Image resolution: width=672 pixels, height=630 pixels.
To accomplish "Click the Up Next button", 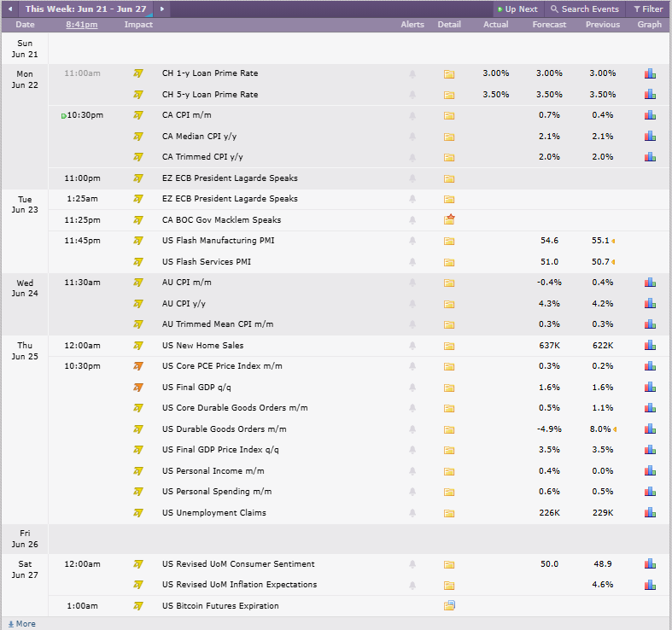I will (517, 9).
